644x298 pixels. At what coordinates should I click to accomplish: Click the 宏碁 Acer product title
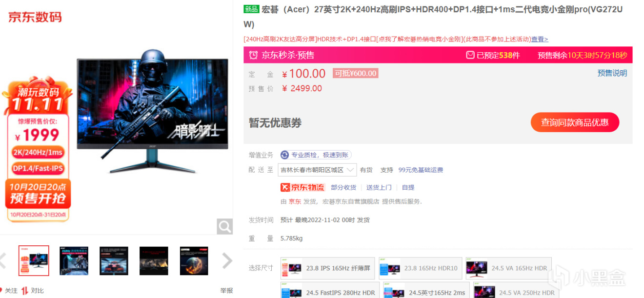pos(433,17)
